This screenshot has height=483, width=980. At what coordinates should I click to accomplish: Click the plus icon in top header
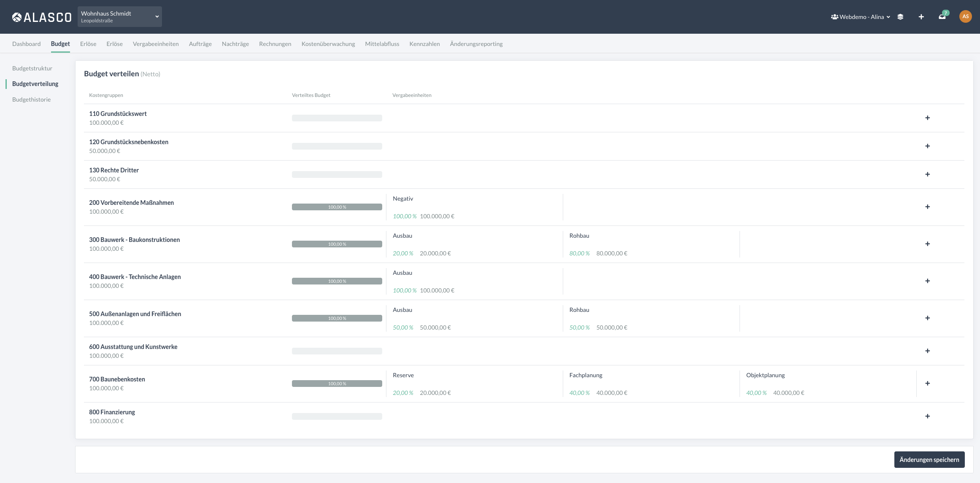(921, 17)
